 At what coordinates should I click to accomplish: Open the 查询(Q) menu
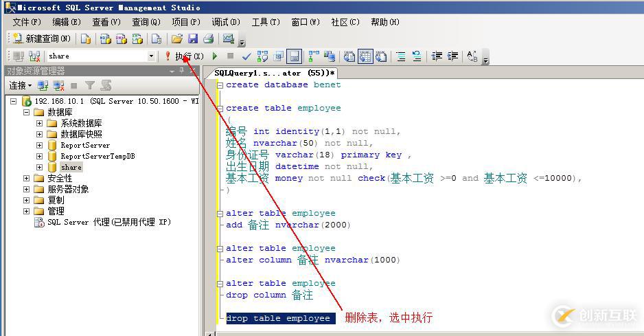(146, 22)
